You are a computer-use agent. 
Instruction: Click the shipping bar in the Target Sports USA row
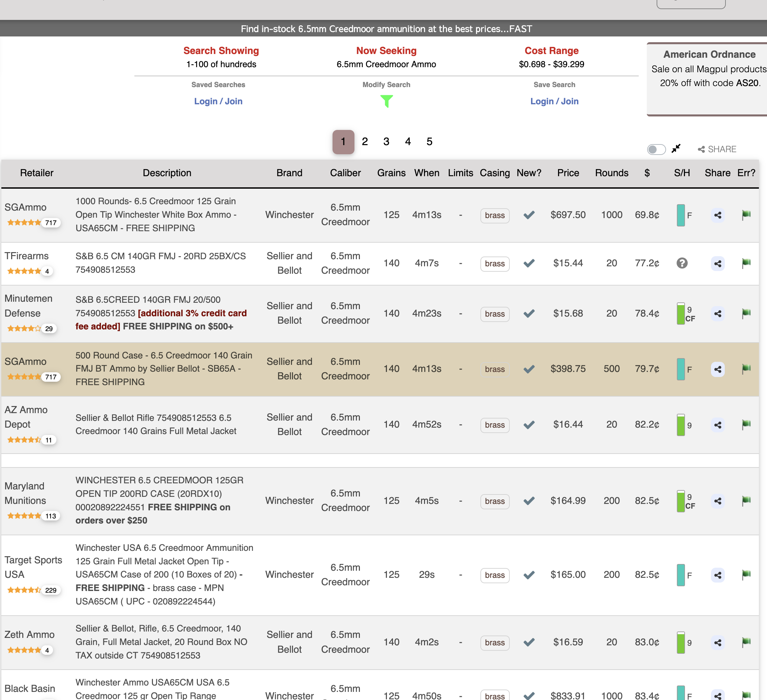(681, 575)
